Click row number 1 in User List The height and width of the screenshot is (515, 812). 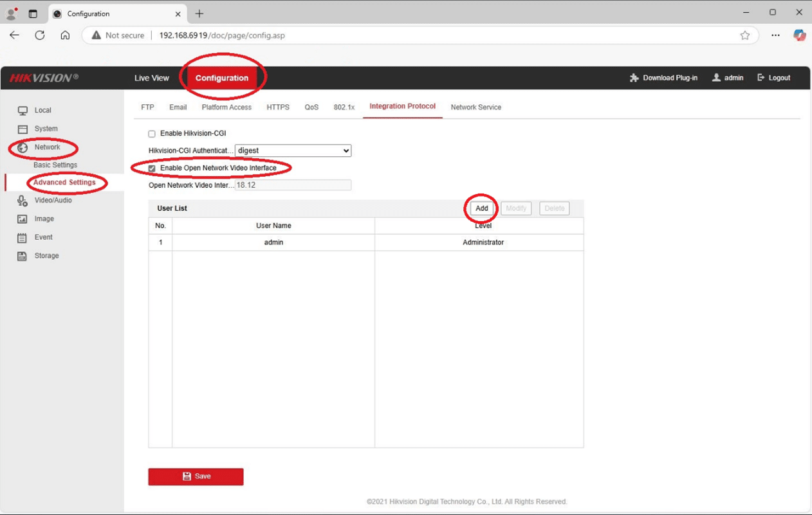[x=160, y=242]
